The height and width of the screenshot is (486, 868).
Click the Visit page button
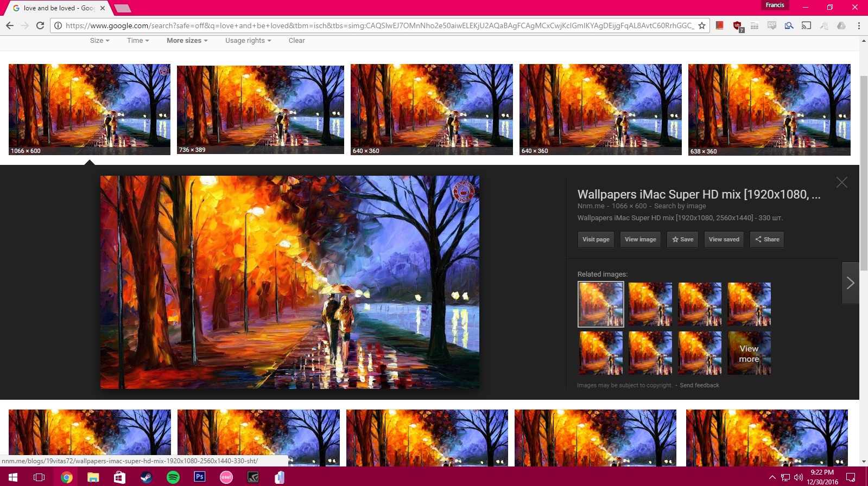click(596, 239)
